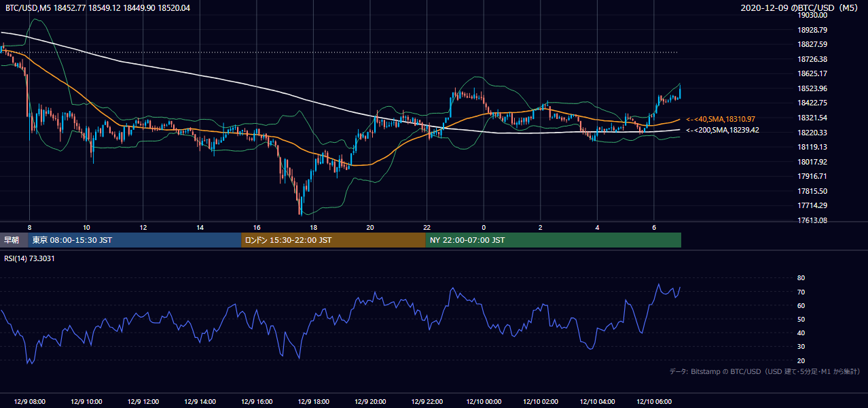Viewport: 868px width, 408px height.
Task: Click the 12/9 10:00 time axis label
Action: 86,402
